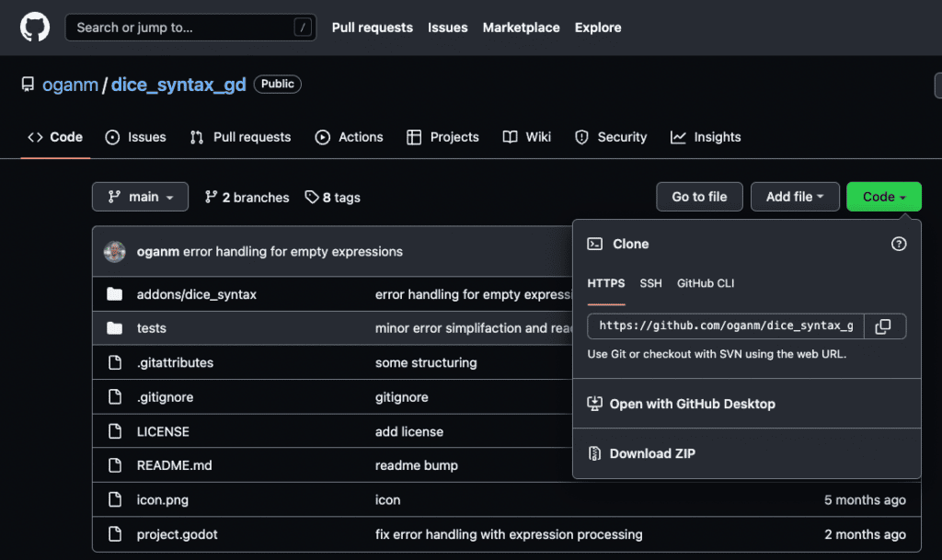Click oganm's avatar in commit row
The image size is (942, 560).
click(x=115, y=251)
